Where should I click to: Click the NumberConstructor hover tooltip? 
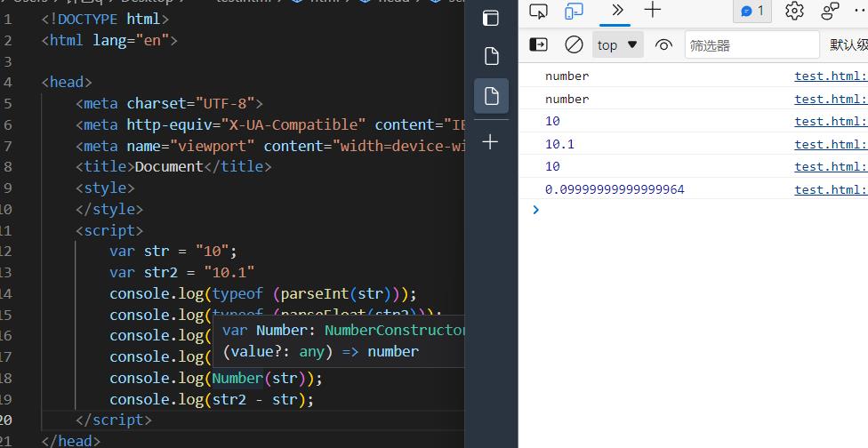click(x=338, y=340)
